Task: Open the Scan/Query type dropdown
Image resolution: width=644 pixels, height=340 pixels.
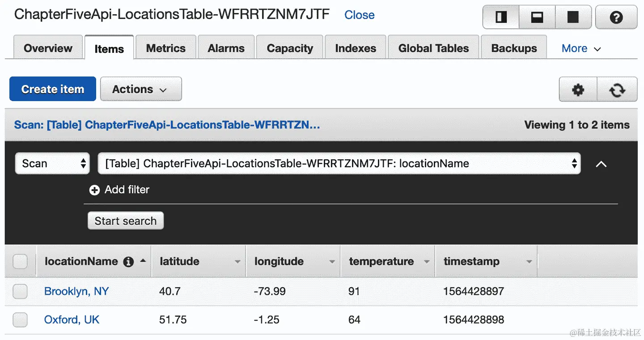Action: coord(52,164)
